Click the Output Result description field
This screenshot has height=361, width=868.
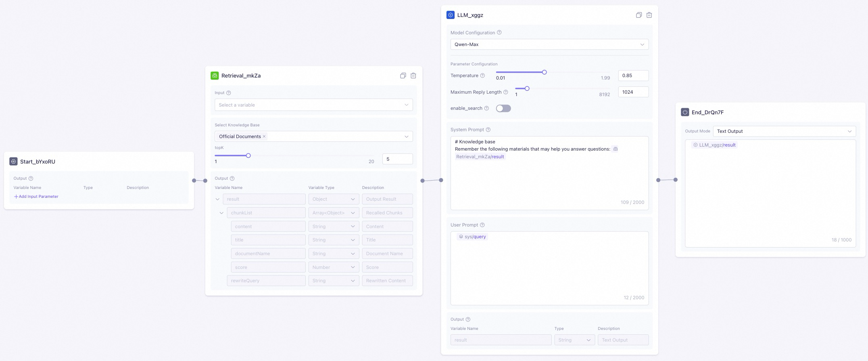[387, 199]
